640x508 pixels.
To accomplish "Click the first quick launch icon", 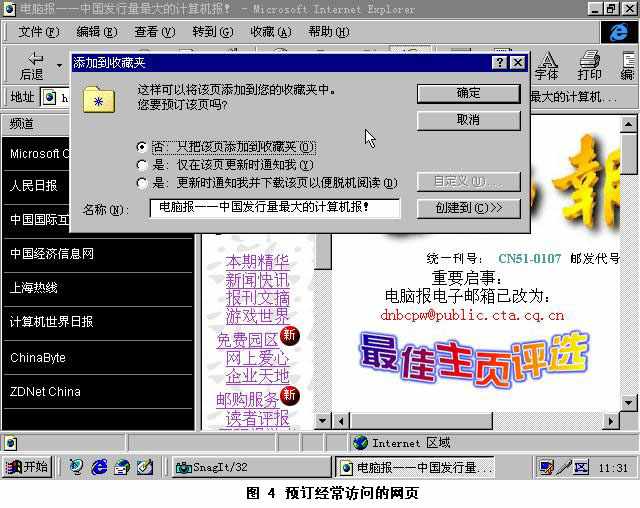I will pos(76,467).
